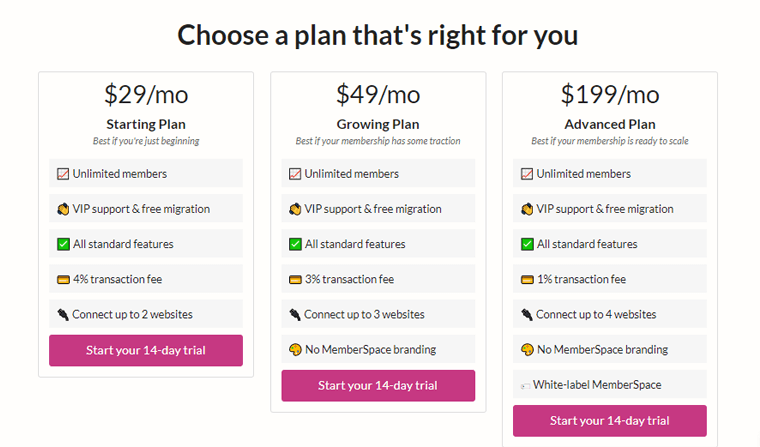This screenshot has height=447, width=760.
Task: Click the green check in Growing Plan standard features
Action: 295,244
